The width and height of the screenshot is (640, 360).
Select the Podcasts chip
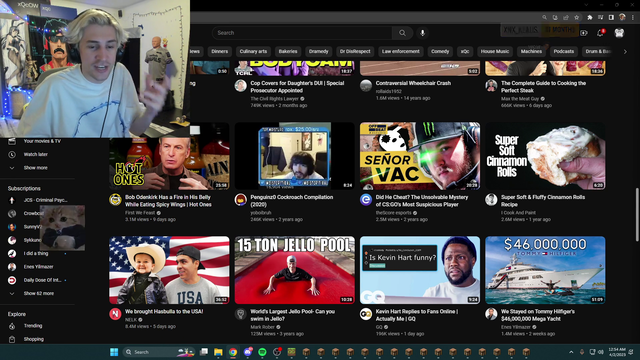coord(564,51)
